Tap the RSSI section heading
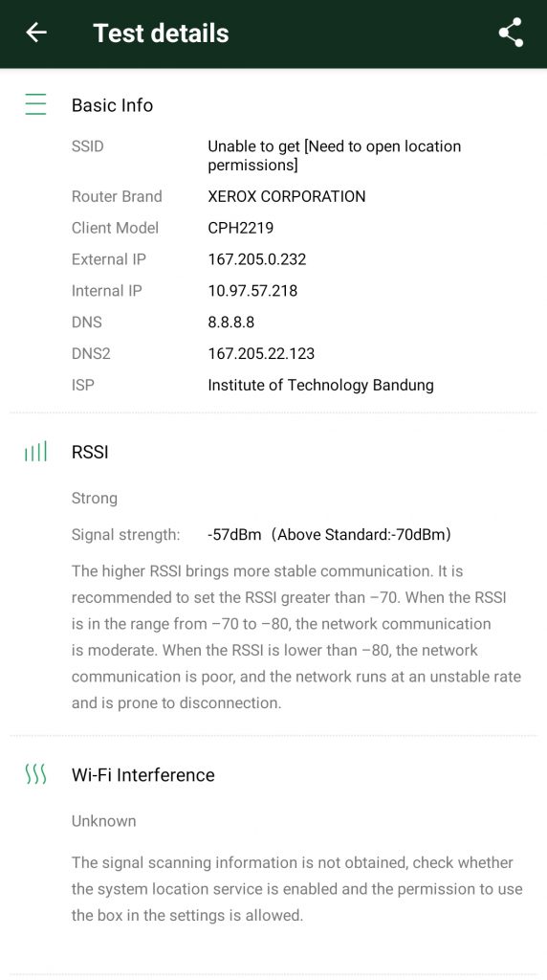This screenshot has width=547, height=980. (x=90, y=452)
